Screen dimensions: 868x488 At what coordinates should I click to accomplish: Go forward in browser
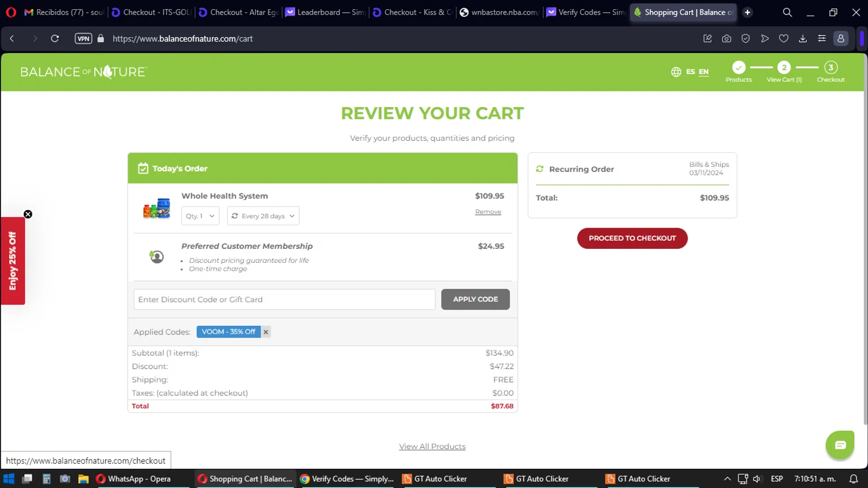35,39
